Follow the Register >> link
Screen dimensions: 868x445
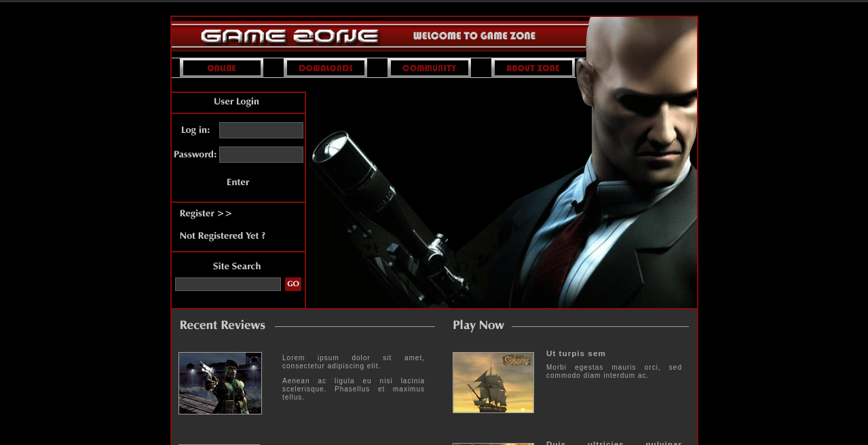pyautogui.click(x=206, y=214)
